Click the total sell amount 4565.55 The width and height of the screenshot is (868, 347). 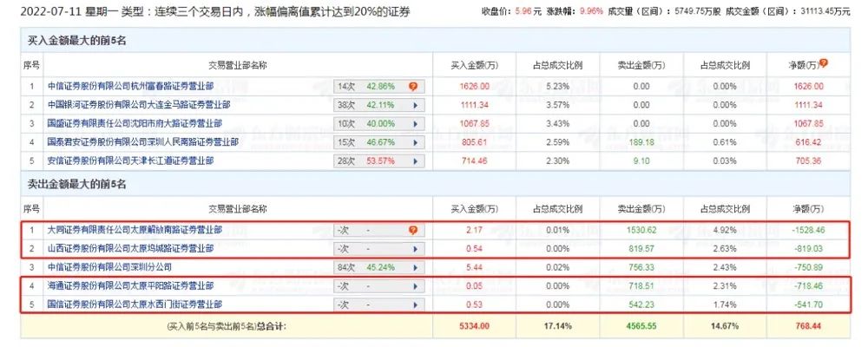641,326
